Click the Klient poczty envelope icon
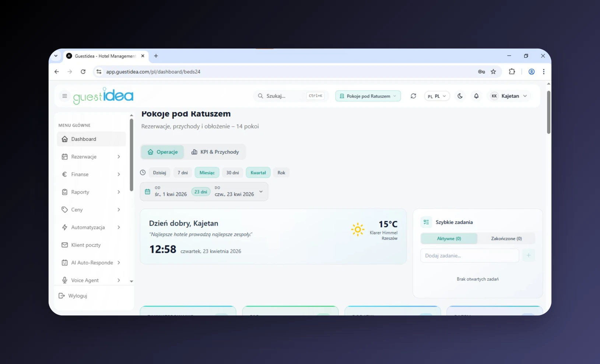600x364 pixels. tap(64, 245)
